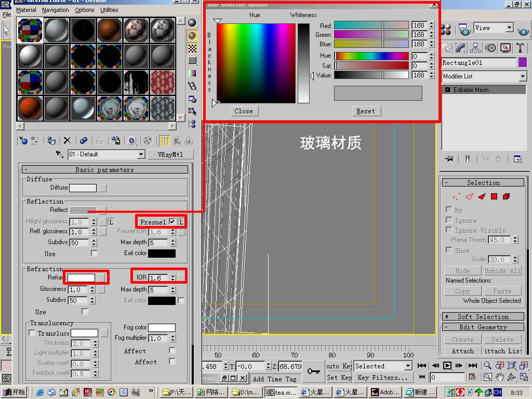Toggle the Fresnel reflections checkbox
This screenshot has width=532, height=399.
coord(172,221)
